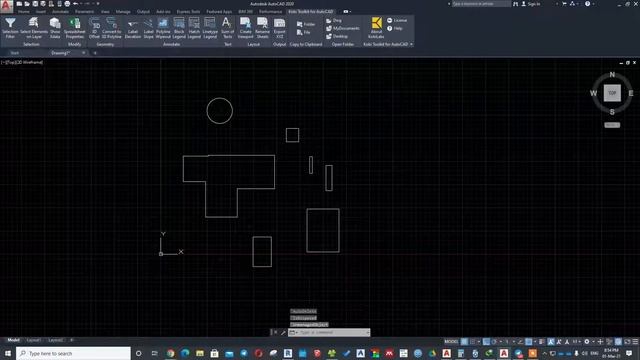This screenshot has width=640, height=360.
Task: Open Microsoft Edge from the taskbar
Action: [x=185, y=353]
